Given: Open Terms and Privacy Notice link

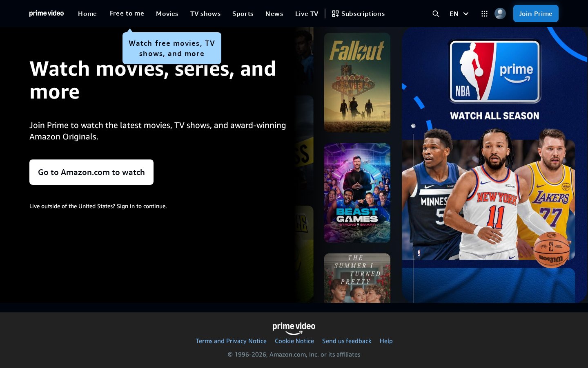Looking at the screenshot, I should (x=231, y=341).
